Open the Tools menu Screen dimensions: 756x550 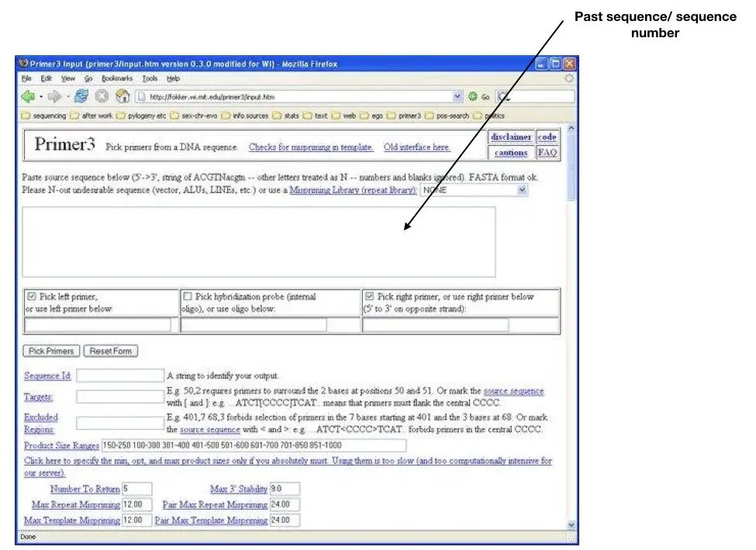pos(150,78)
